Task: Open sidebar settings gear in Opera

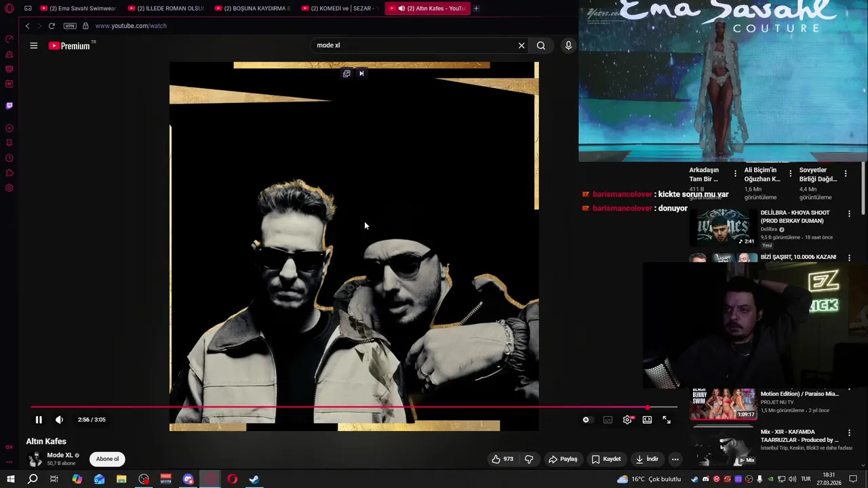Action: 9,188
